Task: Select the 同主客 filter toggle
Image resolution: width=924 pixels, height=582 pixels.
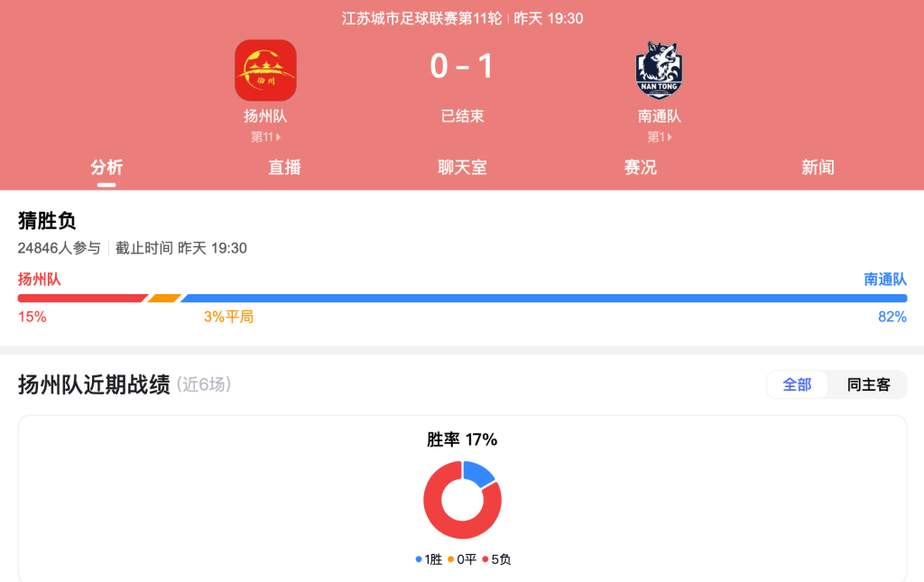Action: 868,384
